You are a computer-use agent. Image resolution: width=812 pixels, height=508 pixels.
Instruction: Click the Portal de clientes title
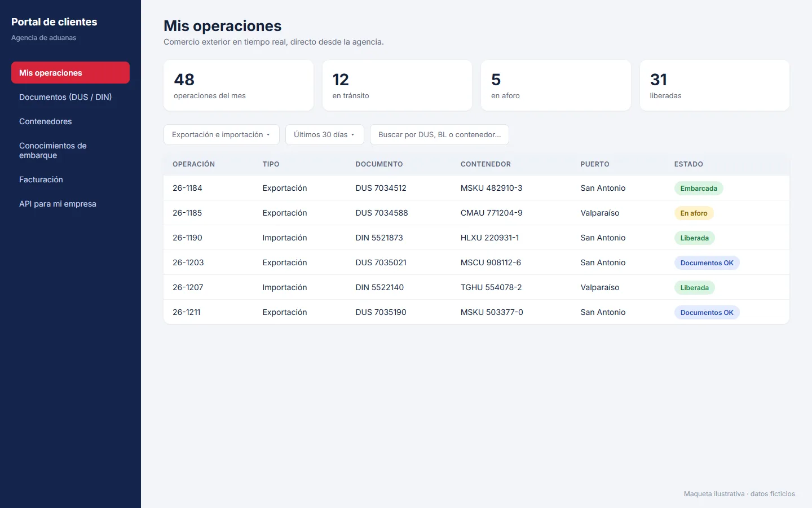(54, 22)
